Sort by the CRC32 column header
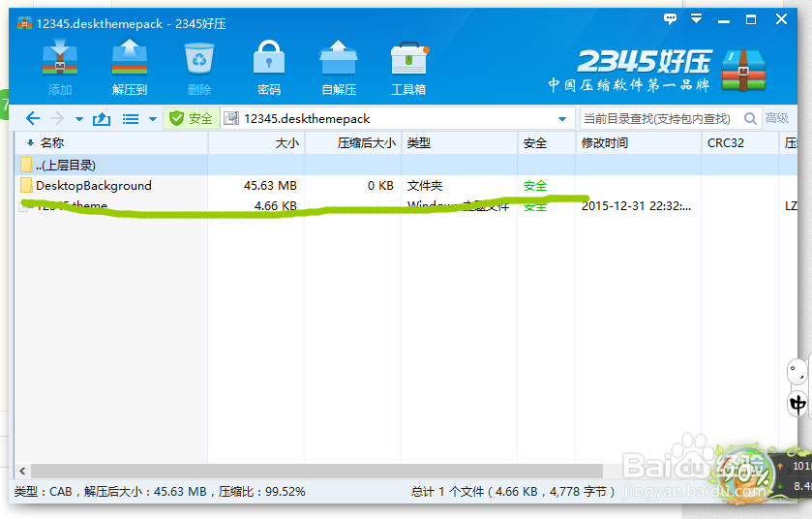 740,143
